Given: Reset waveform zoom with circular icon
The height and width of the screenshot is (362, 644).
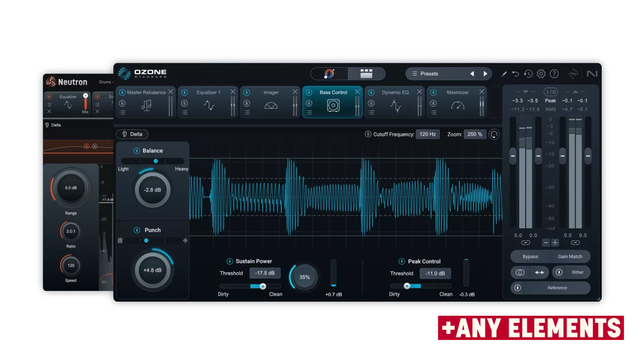Looking at the screenshot, I should 494,134.
